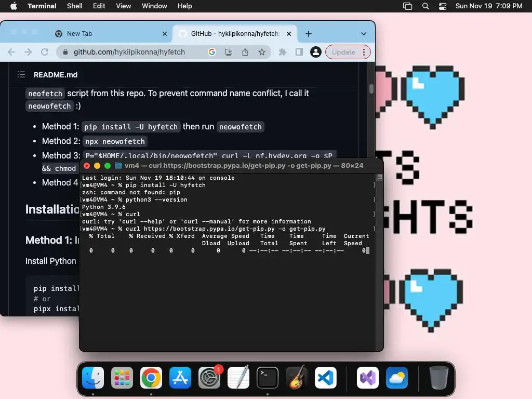Open the Shell menu
The height and width of the screenshot is (399, 532).
[75, 6]
